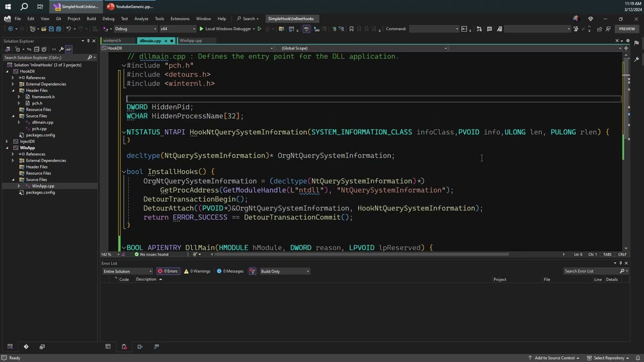Screen dimensions: 644x362
Task: Select pch.cpp in Solution Explorer tree
Action: click(x=39, y=129)
